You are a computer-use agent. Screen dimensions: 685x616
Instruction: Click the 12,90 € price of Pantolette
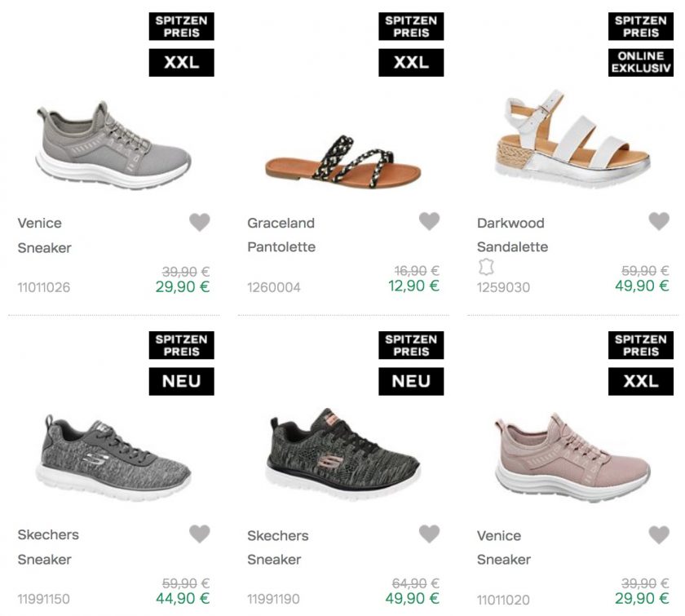point(413,286)
